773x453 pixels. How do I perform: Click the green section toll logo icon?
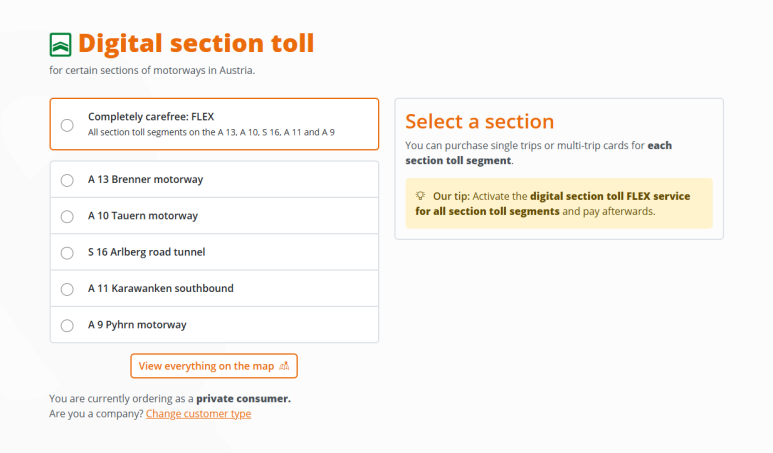click(60, 45)
